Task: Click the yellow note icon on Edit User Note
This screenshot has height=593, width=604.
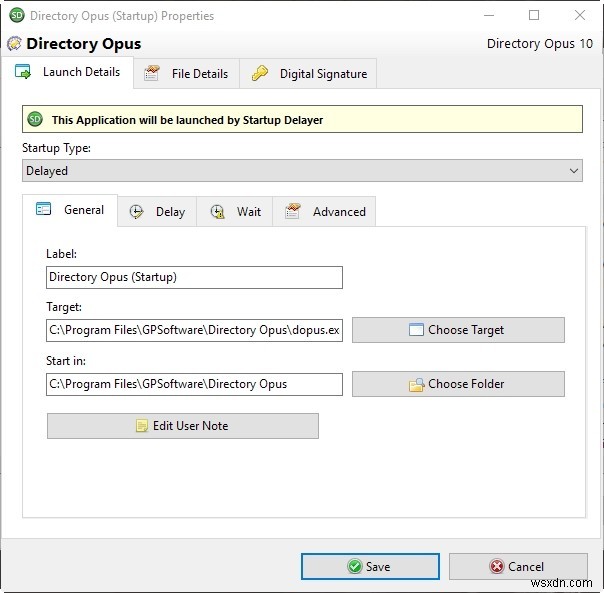Action: [x=142, y=426]
